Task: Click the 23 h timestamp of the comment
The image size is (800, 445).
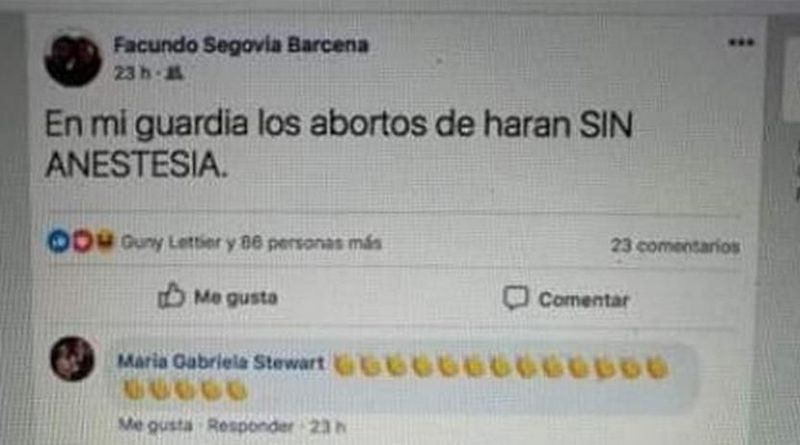Action: [x=328, y=426]
